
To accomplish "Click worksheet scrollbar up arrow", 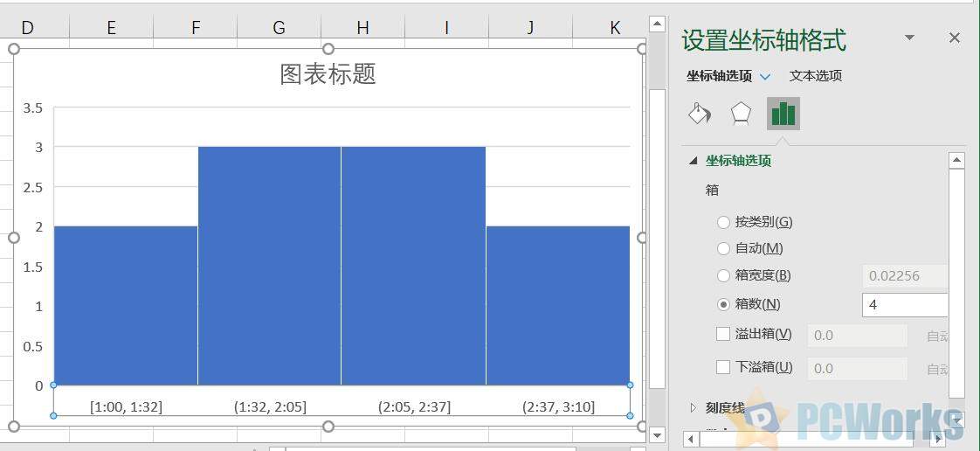I will [x=657, y=24].
